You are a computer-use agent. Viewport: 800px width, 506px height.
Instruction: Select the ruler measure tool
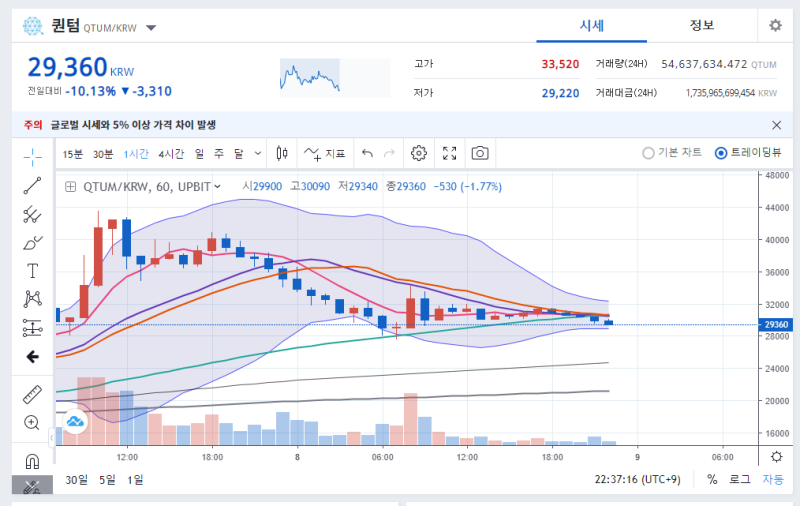click(32, 395)
